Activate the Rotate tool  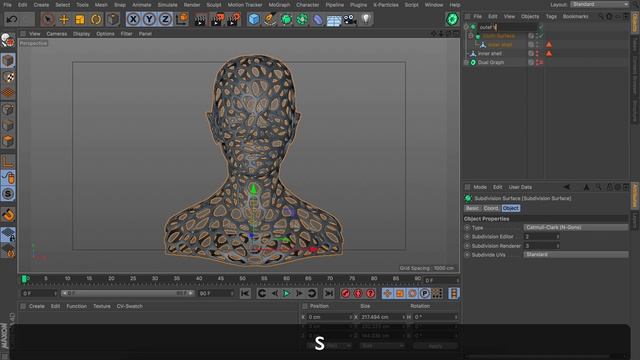tap(96, 19)
